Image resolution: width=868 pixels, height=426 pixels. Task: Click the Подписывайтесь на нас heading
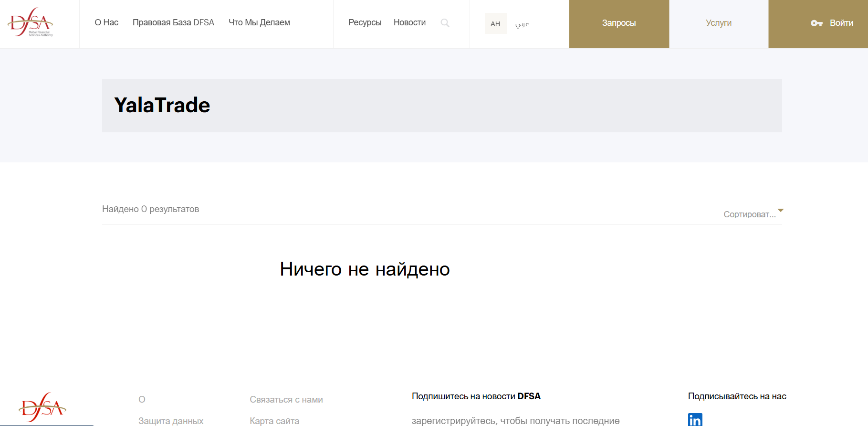pyautogui.click(x=737, y=396)
